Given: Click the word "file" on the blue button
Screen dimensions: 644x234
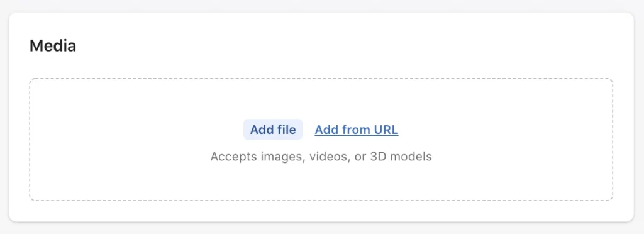Looking at the screenshot, I should [285, 130].
